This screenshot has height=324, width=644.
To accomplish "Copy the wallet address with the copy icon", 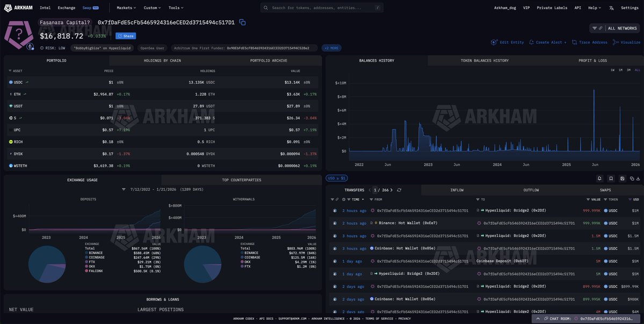I will 242,22.
